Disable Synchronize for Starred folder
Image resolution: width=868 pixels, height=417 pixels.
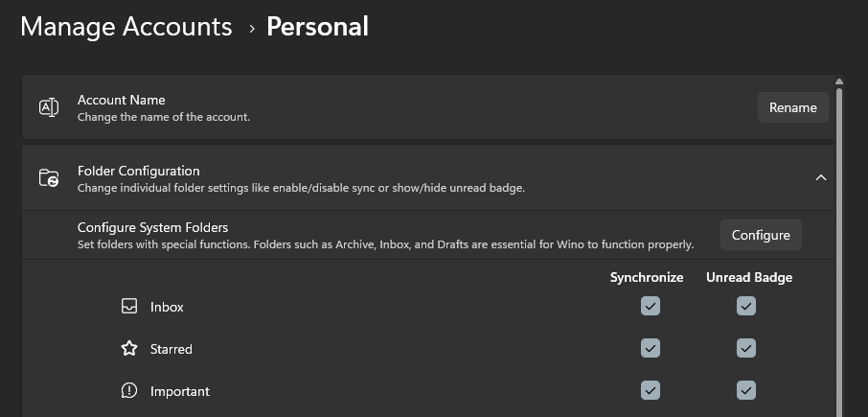click(x=650, y=348)
